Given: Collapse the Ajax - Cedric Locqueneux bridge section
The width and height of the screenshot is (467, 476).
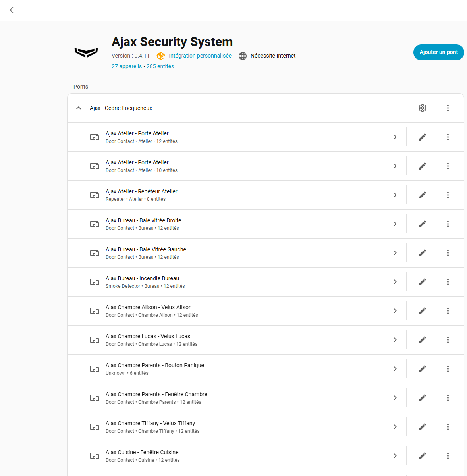Looking at the screenshot, I should (78, 108).
